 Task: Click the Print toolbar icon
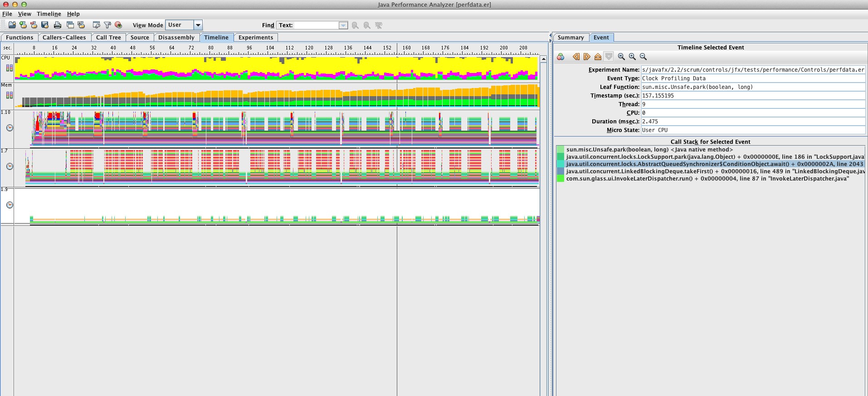click(58, 25)
